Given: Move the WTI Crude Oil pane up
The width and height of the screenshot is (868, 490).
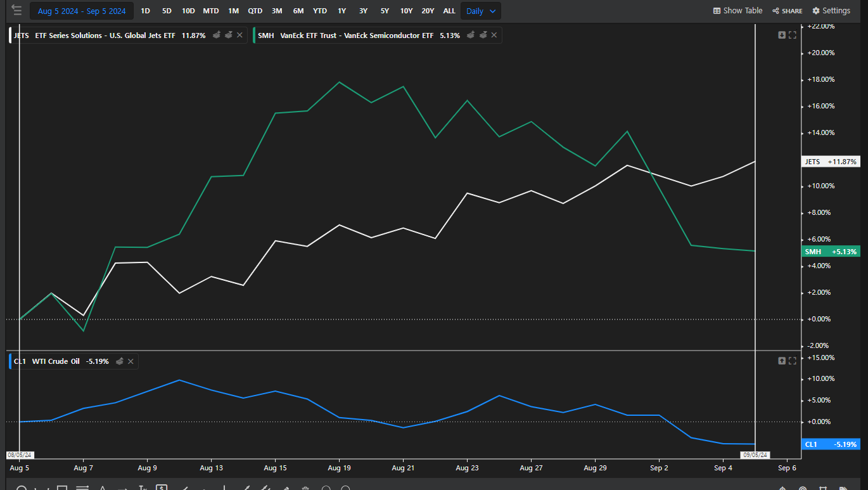Looking at the screenshot, I should 782,361.
